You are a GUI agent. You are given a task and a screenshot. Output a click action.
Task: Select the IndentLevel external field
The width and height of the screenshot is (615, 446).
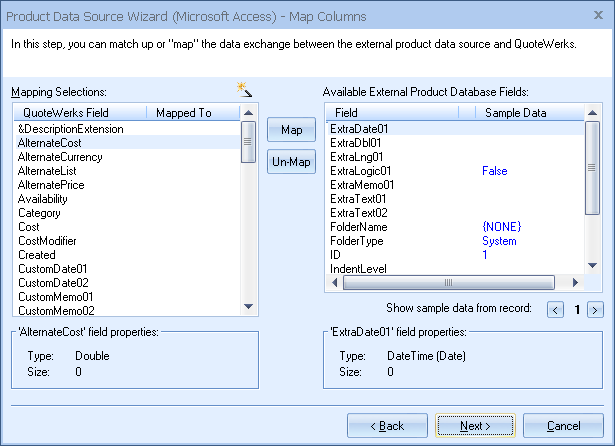(x=358, y=269)
